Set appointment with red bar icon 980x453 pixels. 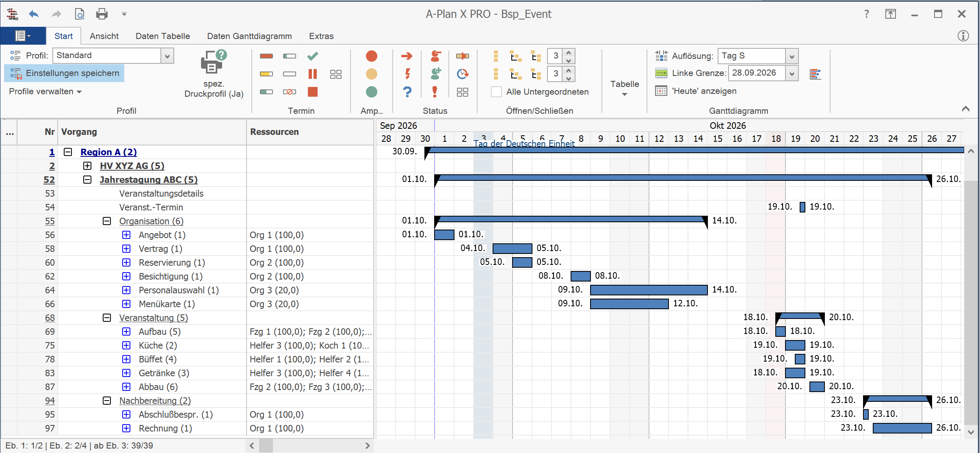pyautogui.click(x=266, y=56)
